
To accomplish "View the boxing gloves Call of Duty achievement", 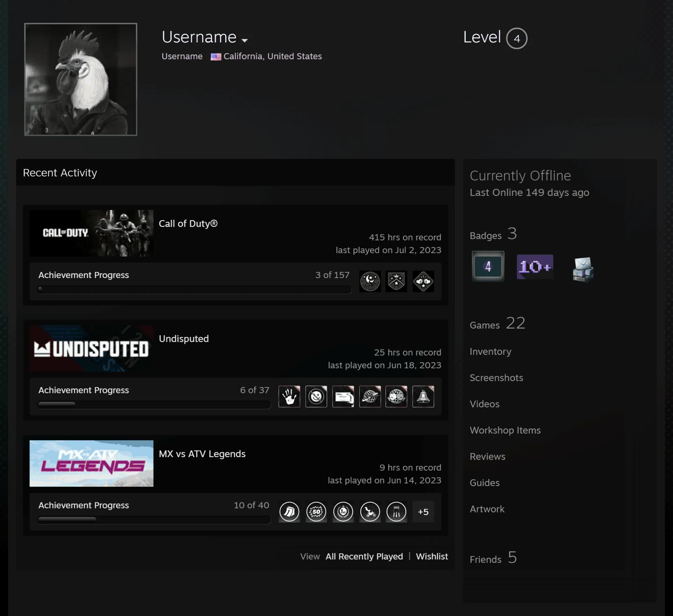I will pos(423,281).
